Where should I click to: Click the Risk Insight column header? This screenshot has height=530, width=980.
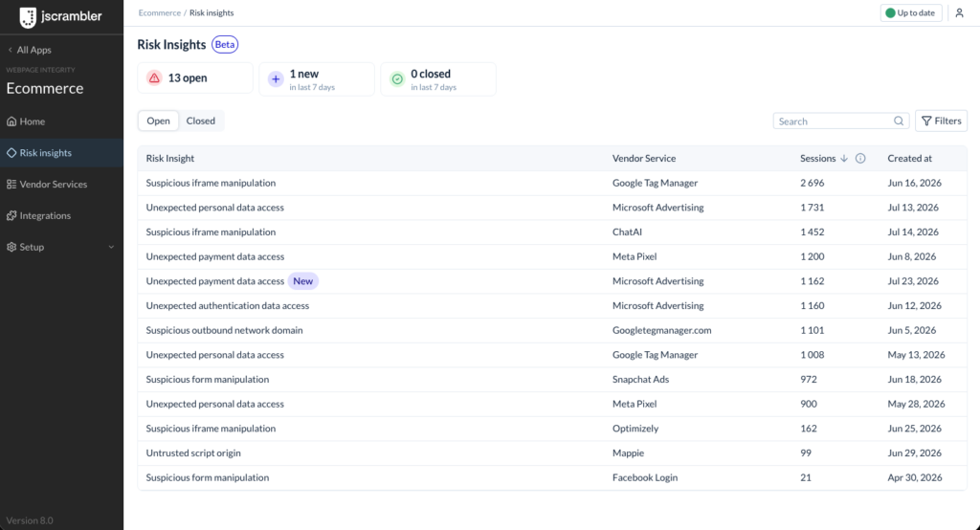(170, 158)
